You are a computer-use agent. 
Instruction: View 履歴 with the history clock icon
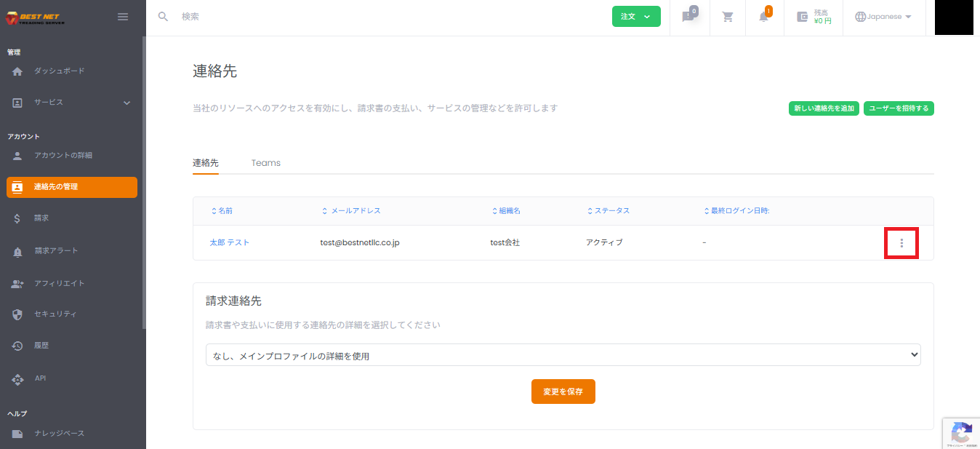tap(16, 346)
